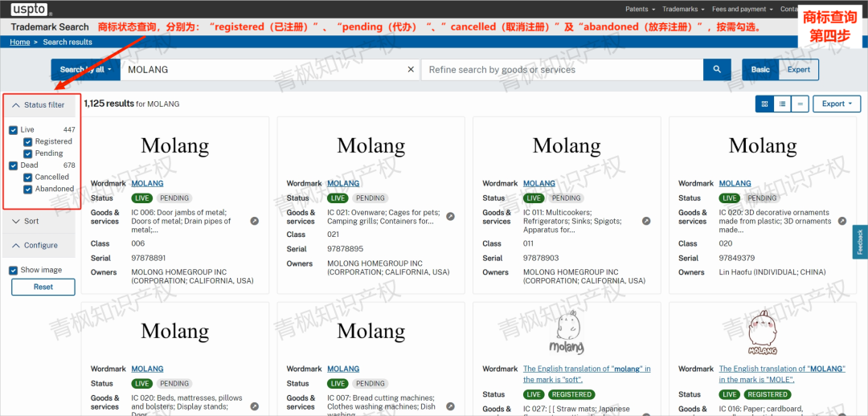Open MOLANG wordmark link for serial 97878895
Screen dimensions: 868x416
343,184
